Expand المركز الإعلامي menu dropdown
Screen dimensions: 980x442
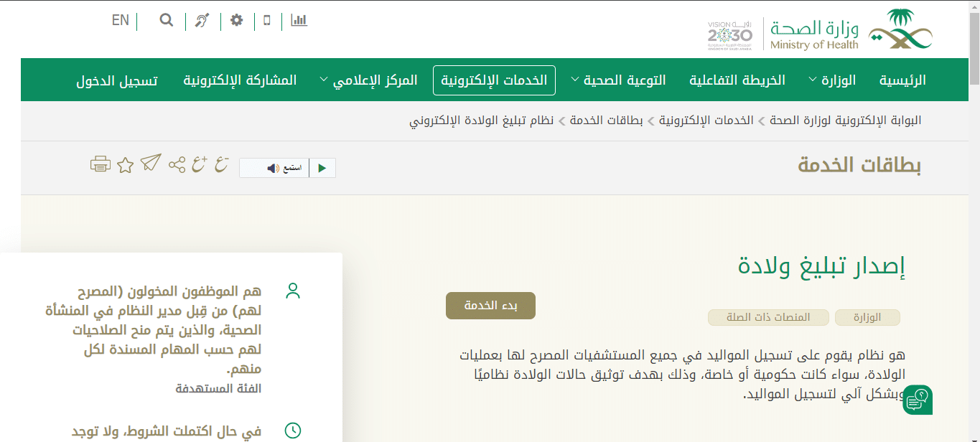[x=368, y=80]
